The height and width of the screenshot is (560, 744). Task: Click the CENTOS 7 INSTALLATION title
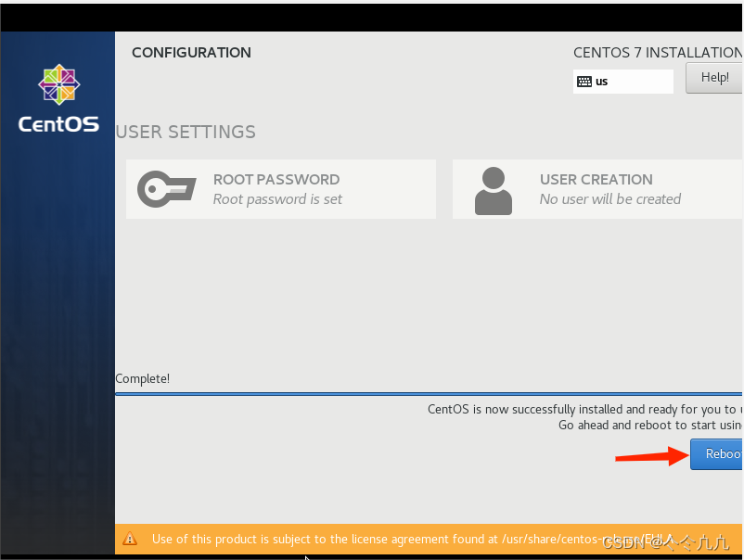coord(658,52)
